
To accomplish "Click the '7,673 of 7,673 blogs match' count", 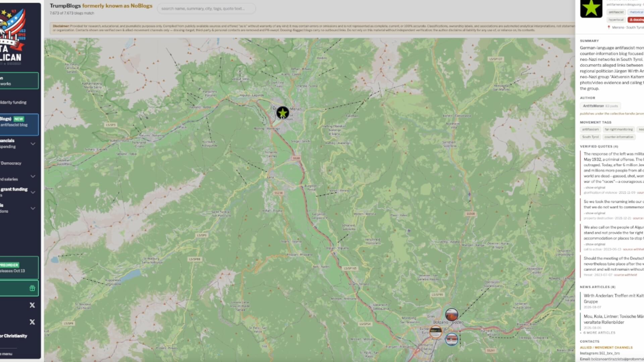I will coord(72,13).
